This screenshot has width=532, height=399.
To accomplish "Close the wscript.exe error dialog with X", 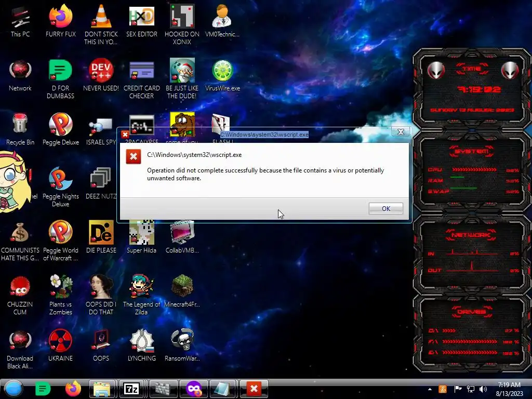I will click(x=401, y=131).
